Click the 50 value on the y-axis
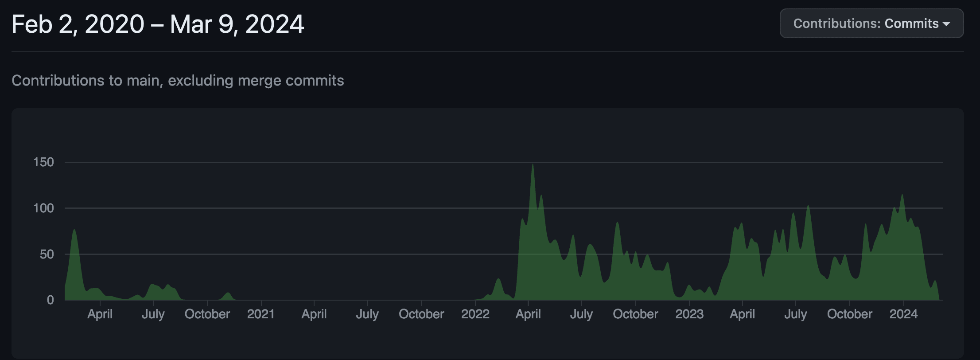980x360 pixels. [x=47, y=254]
